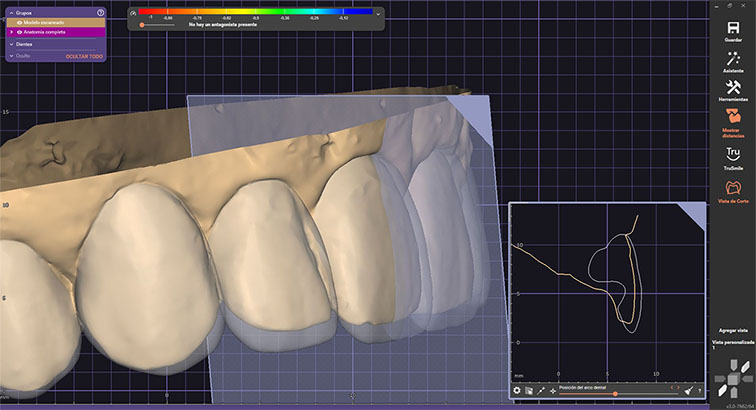
Task: Click Agregar vista button
Action: click(x=733, y=330)
